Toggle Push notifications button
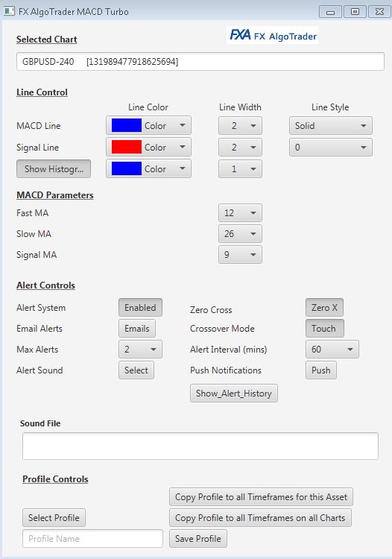Image resolution: width=392 pixels, height=559 pixels. click(321, 370)
